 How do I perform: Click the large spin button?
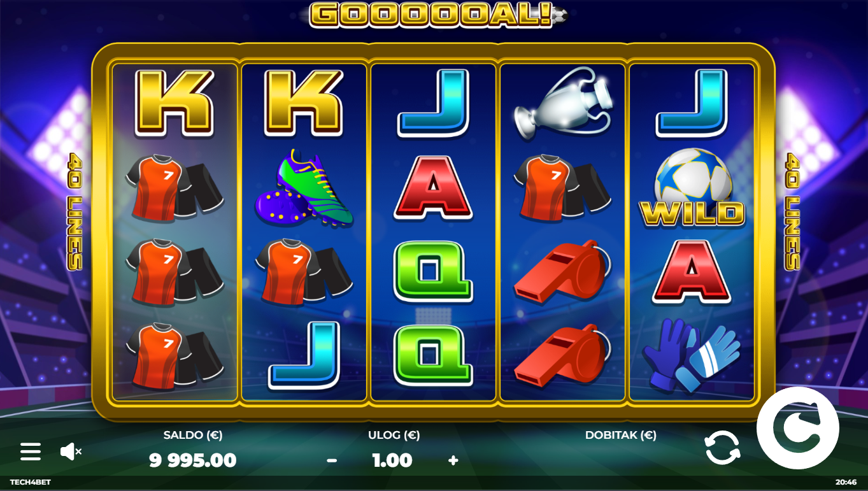click(x=798, y=428)
